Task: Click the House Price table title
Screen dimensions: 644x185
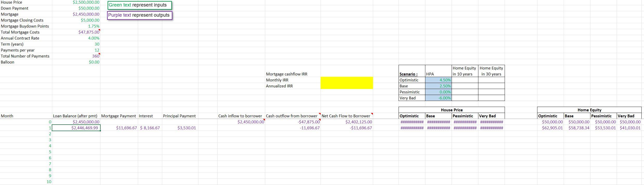Action: point(452,110)
